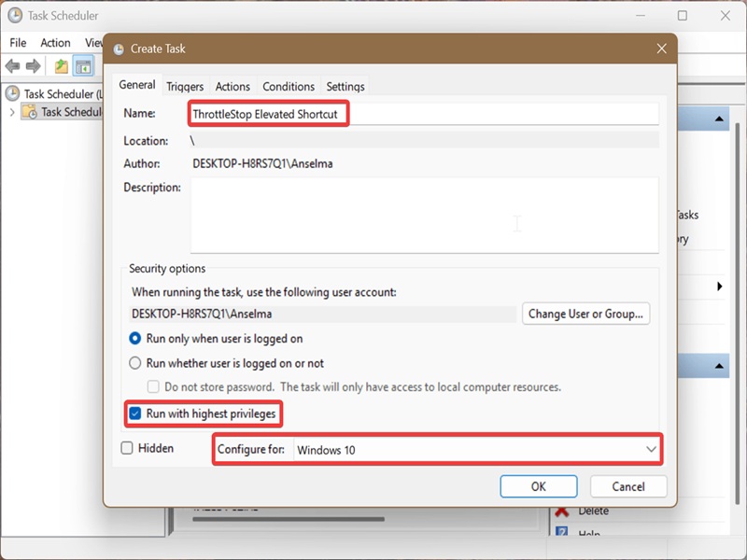Tick the Do not store password checkbox
747x560 pixels.
point(153,386)
